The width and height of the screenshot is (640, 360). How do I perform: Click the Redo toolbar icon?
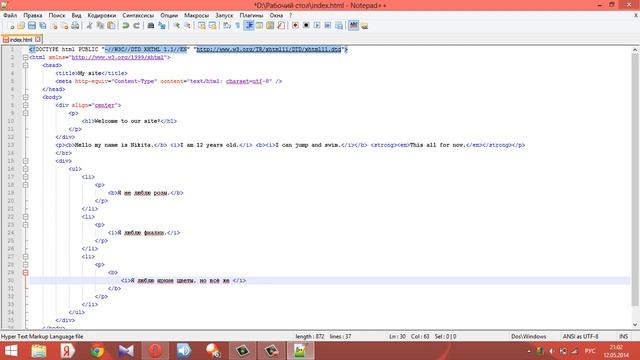pos(136,26)
